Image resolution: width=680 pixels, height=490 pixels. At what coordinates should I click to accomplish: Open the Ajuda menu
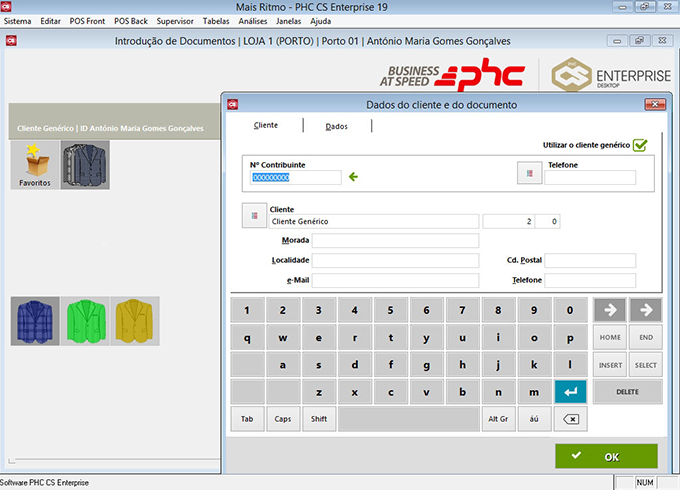320,21
